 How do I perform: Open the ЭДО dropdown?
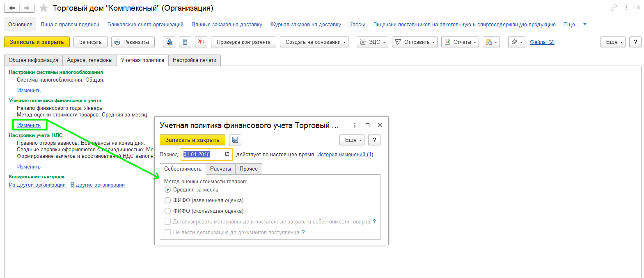click(x=372, y=42)
